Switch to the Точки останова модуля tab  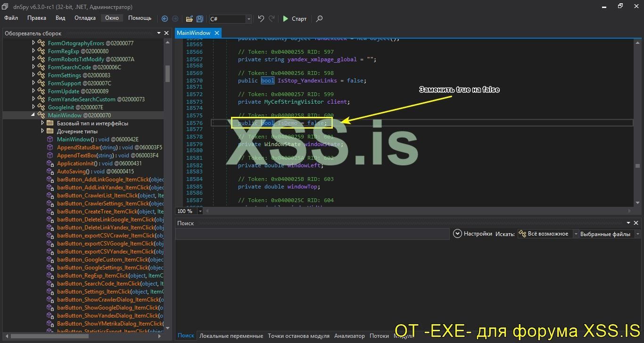pyautogui.click(x=298, y=336)
